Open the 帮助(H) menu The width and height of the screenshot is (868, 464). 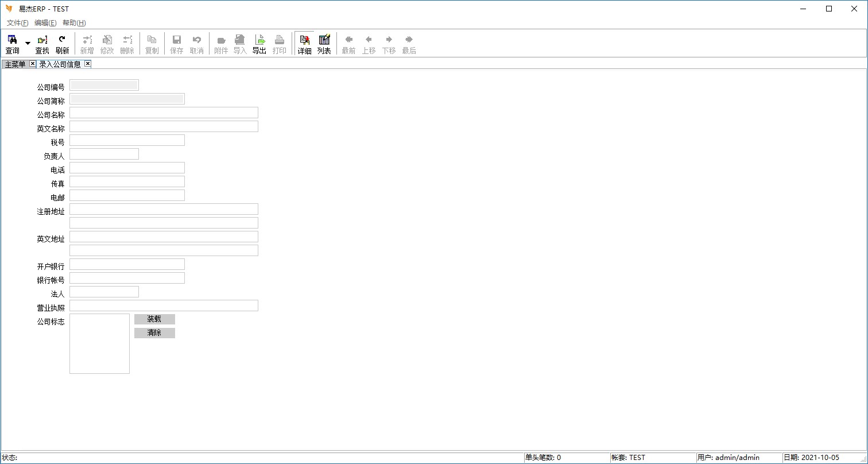click(x=74, y=23)
